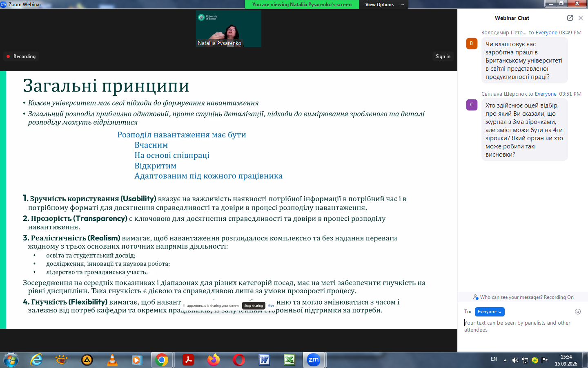Open AIMP player from taskbar
The image size is (588, 368).
(87, 360)
